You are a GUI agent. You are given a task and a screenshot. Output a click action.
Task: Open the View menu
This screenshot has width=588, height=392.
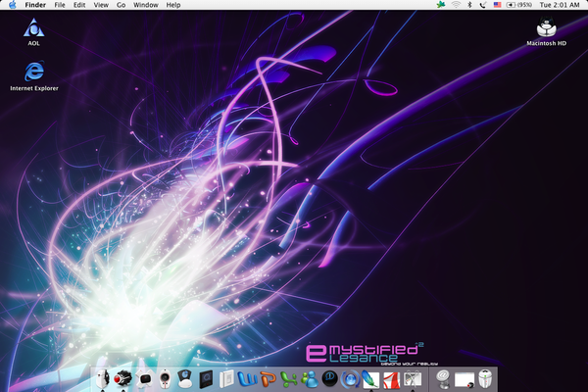100,5
